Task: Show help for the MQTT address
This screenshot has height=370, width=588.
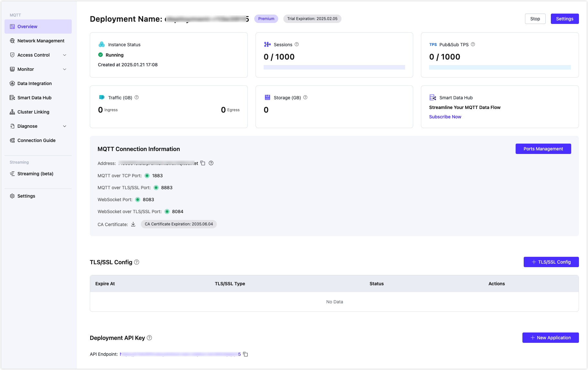Action: (x=211, y=163)
